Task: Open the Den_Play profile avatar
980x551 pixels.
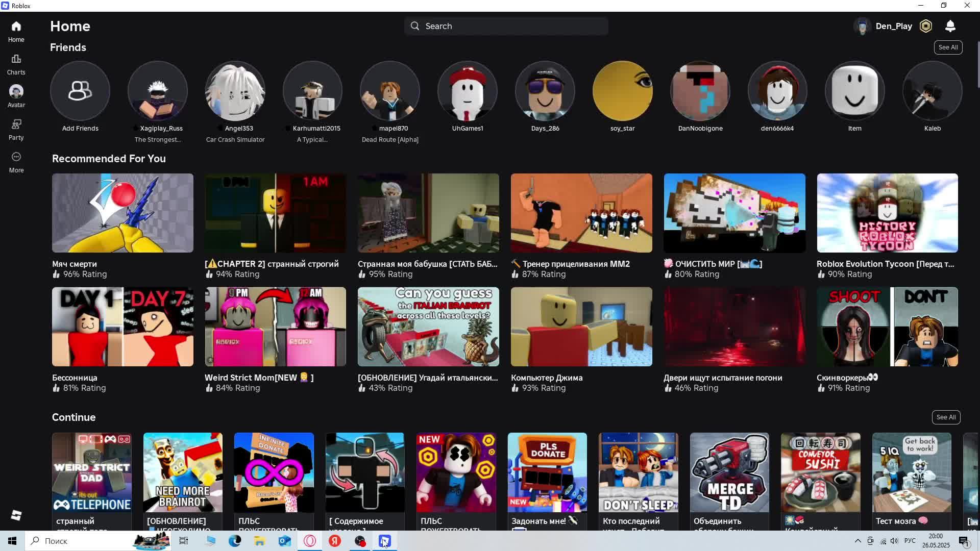Action: [x=863, y=26]
